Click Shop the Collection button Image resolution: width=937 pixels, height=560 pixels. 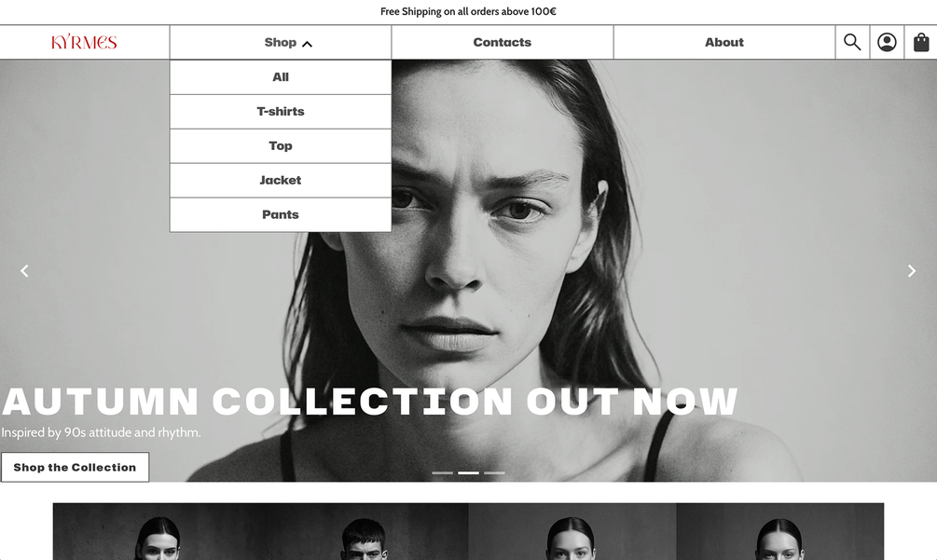click(x=75, y=467)
